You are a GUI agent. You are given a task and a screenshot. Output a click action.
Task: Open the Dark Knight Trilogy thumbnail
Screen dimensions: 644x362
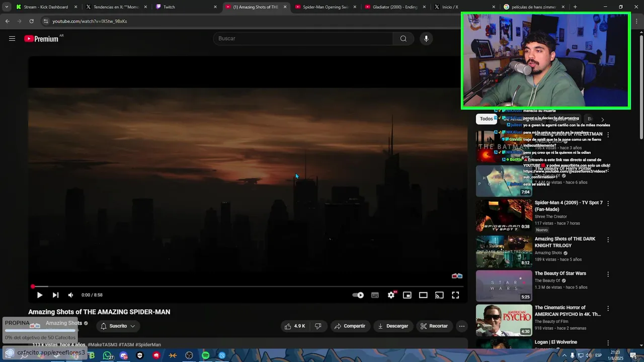(x=504, y=251)
